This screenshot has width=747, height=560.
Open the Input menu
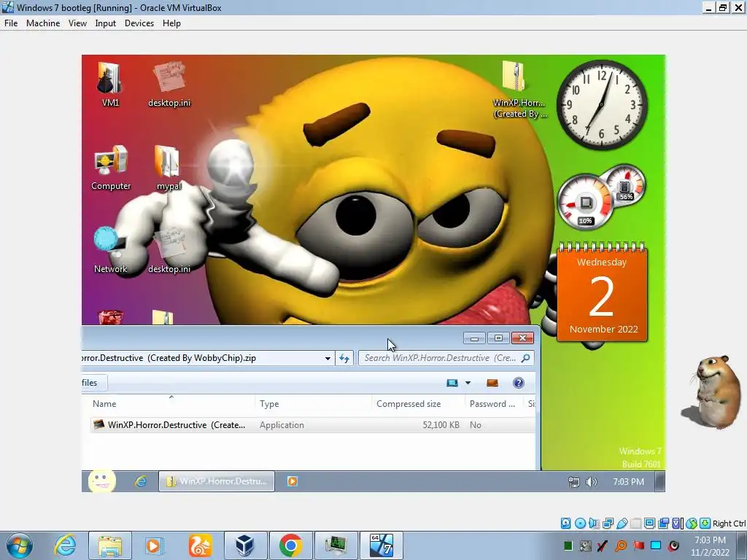[105, 23]
